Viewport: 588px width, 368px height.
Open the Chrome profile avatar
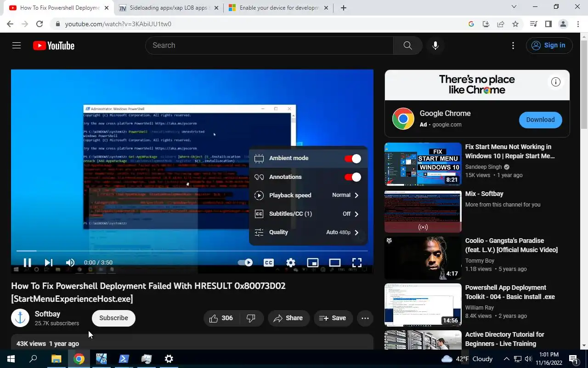coord(563,24)
